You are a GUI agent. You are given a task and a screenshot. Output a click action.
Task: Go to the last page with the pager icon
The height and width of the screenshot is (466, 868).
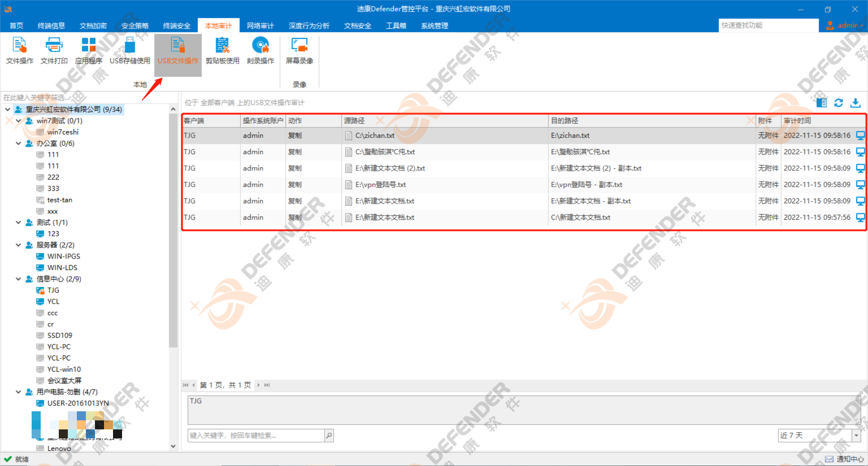click(x=267, y=385)
